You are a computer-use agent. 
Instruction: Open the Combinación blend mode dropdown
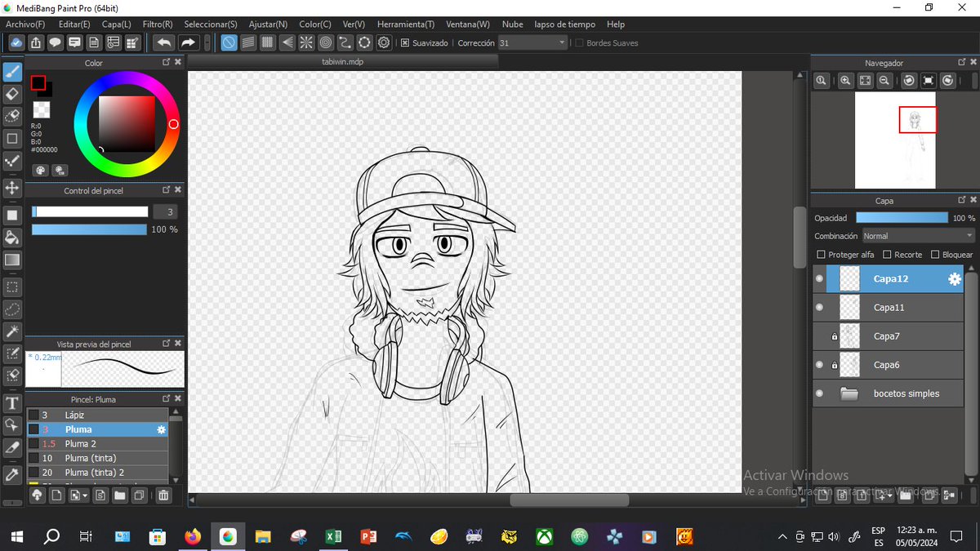coord(918,236)
